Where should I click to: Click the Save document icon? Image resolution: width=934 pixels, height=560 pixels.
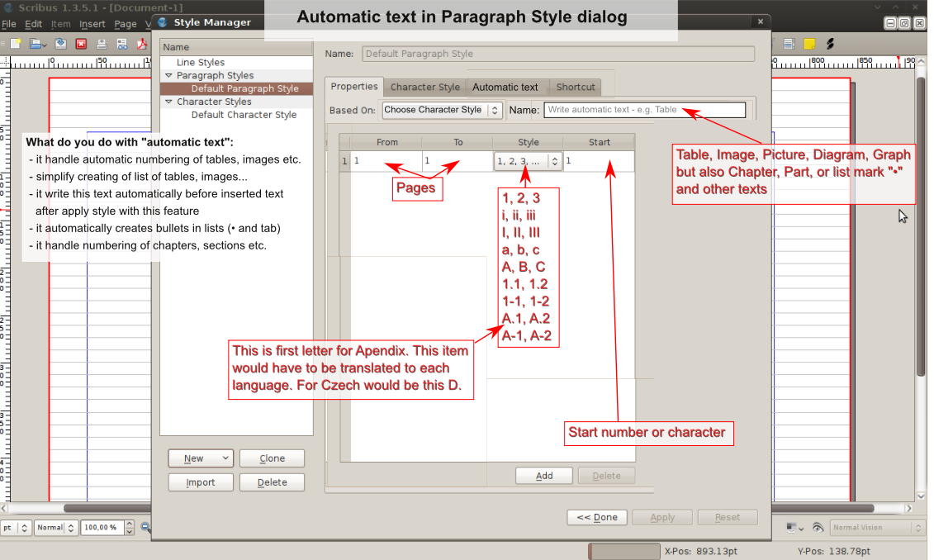[x=61, y=44]
